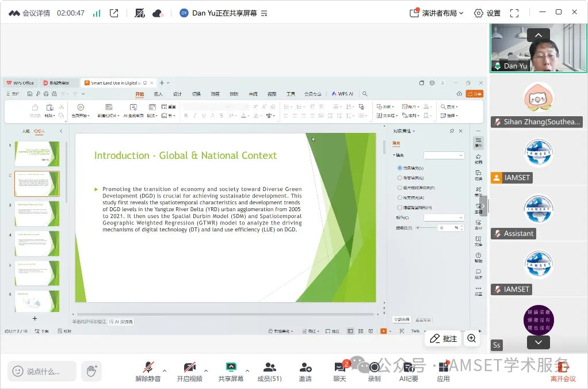Image resolution: width=588 pixels, height=389 pixels.
Task: Open the 邀请 invite dialog
Action: pos(306,371)
